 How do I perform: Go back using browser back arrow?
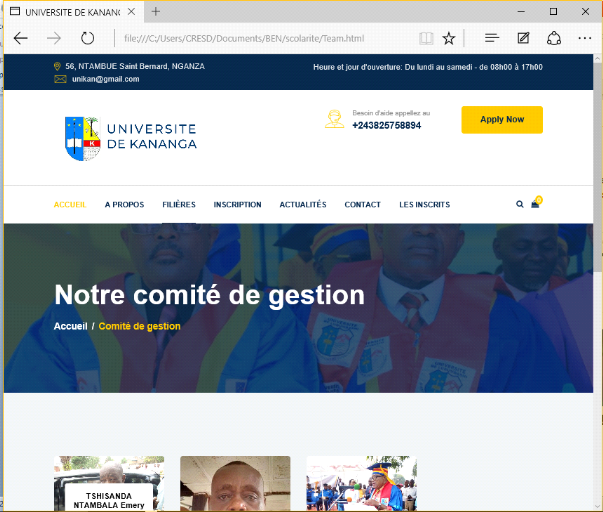(x=20, y=38)
